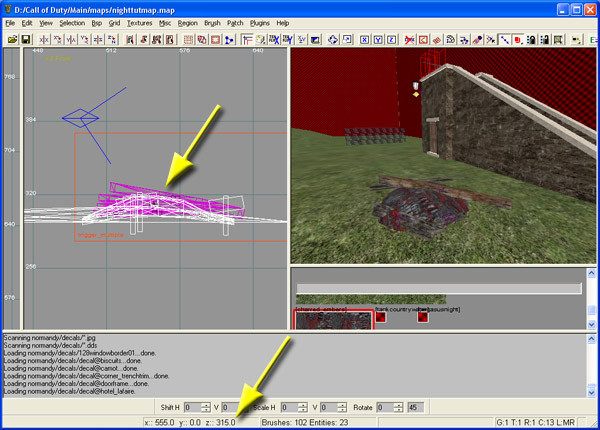Click the blue connected-dots icon after CSG buttons
This screenshot has width=600, height=430.
click(x=229, y=39)
